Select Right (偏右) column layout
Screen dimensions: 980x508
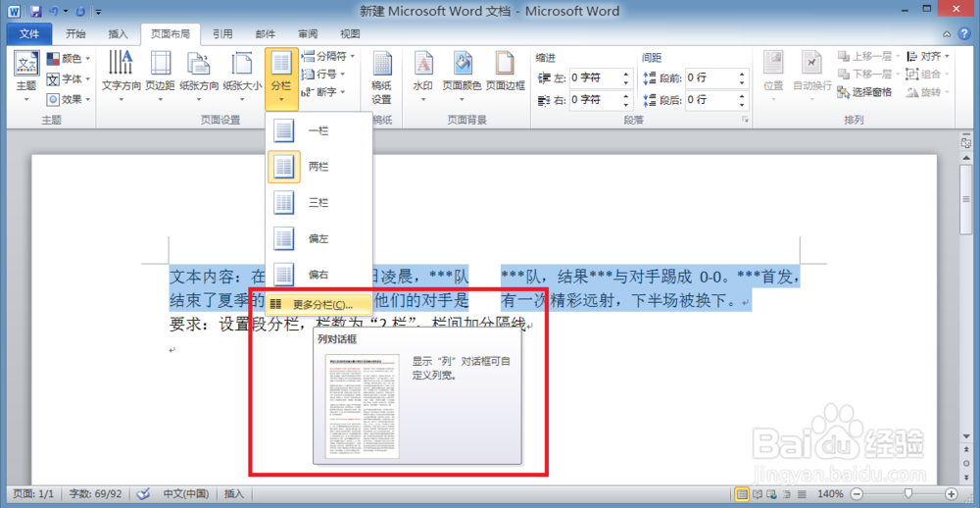[x=318, y=274]
